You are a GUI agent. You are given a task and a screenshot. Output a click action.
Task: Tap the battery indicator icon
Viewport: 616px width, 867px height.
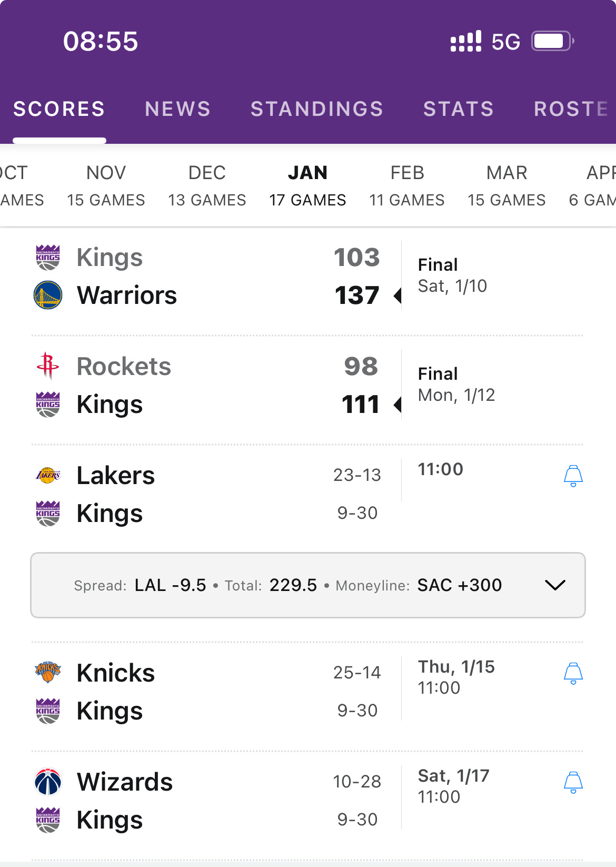(552, 41)
